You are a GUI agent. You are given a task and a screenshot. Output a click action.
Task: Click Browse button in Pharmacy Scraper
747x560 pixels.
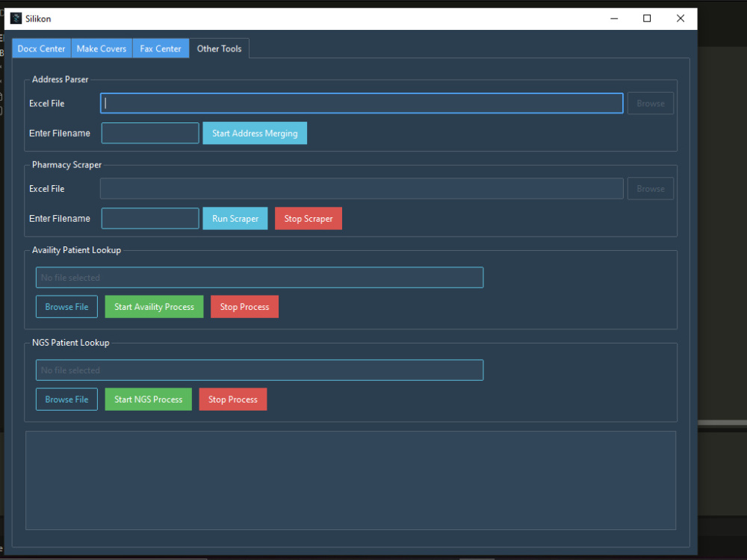coord(651,189)
